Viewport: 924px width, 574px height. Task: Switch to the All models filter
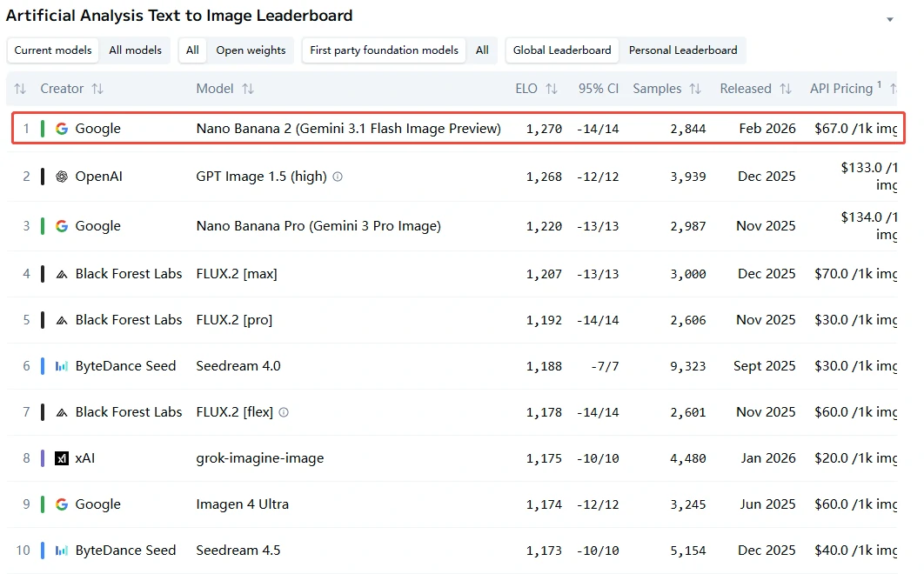[135, 50]
